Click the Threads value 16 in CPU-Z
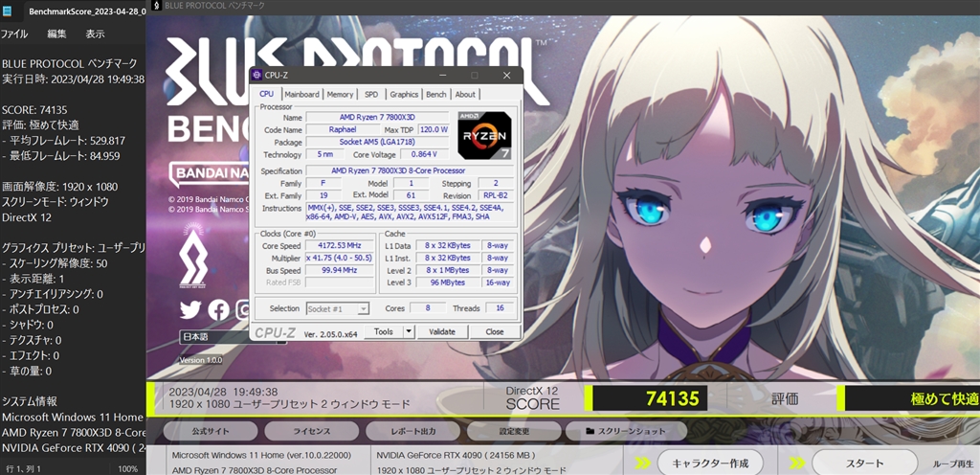 500,308
